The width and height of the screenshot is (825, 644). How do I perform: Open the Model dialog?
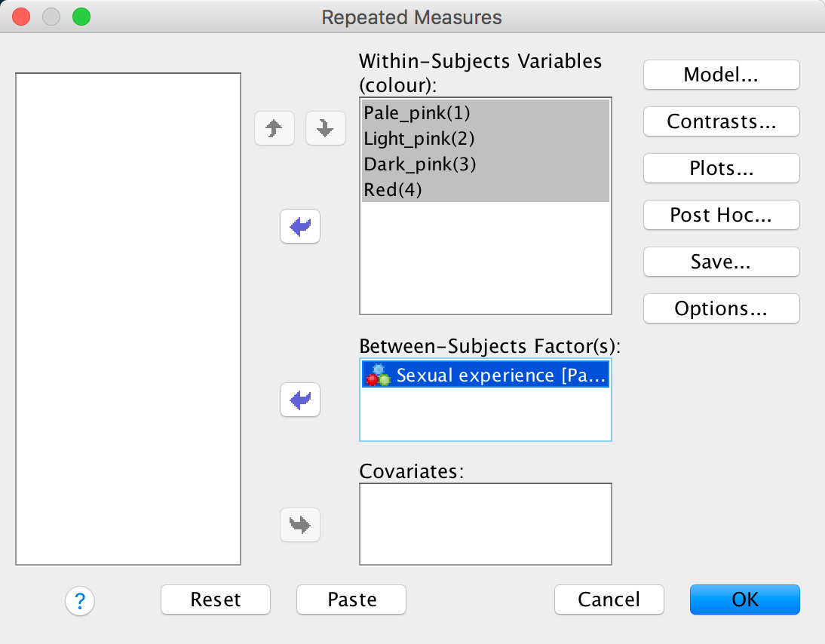(x=721, y=75)
